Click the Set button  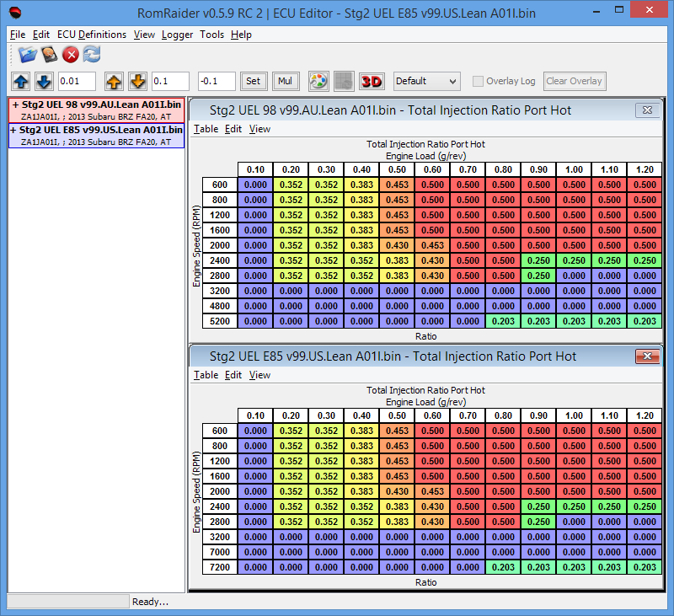click(253, 82)
